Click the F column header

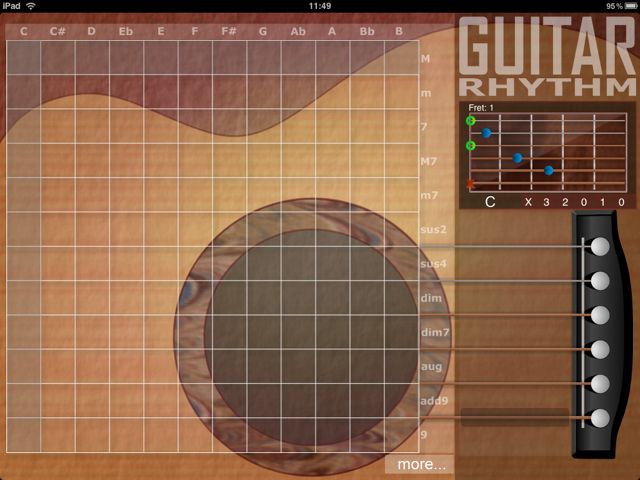pos(195,31)
